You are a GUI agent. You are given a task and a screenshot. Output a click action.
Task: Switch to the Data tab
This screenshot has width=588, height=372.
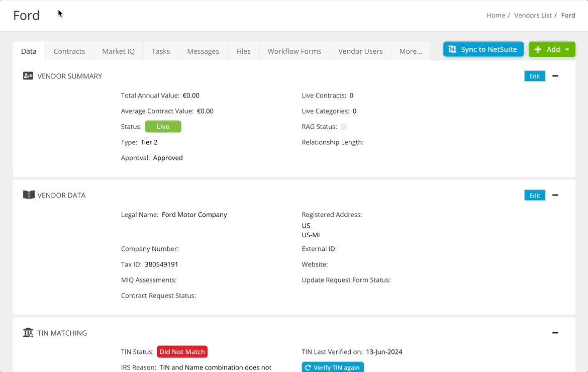(29, 51)
